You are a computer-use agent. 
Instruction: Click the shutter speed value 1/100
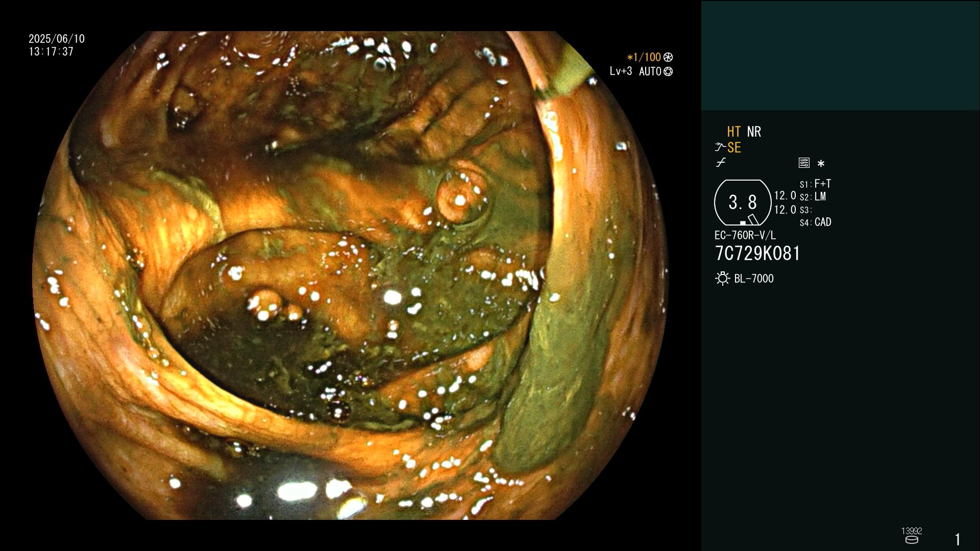pos(644,57)
